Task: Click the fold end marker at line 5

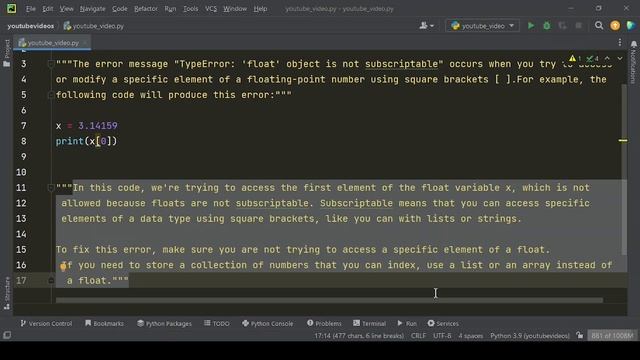Action: pyautogui.click(x=51, y=95)
